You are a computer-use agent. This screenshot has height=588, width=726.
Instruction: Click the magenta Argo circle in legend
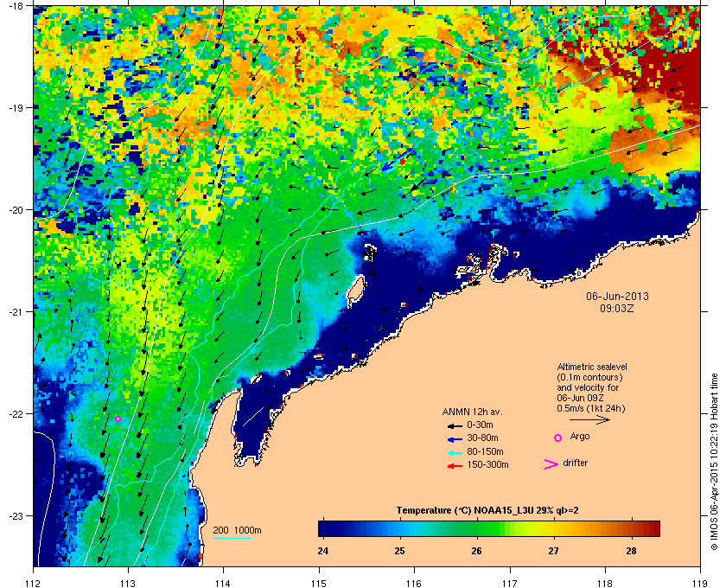(x=558, y=438)
